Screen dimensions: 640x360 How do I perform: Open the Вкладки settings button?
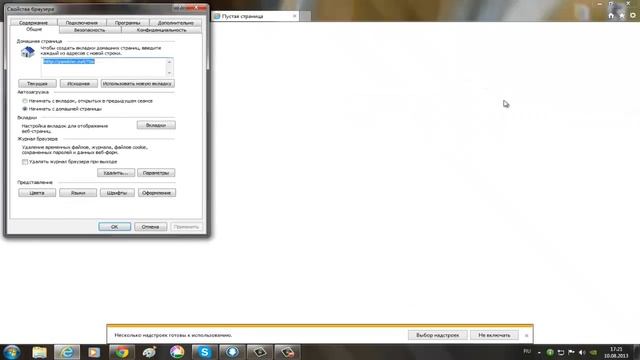click(156, 125)
